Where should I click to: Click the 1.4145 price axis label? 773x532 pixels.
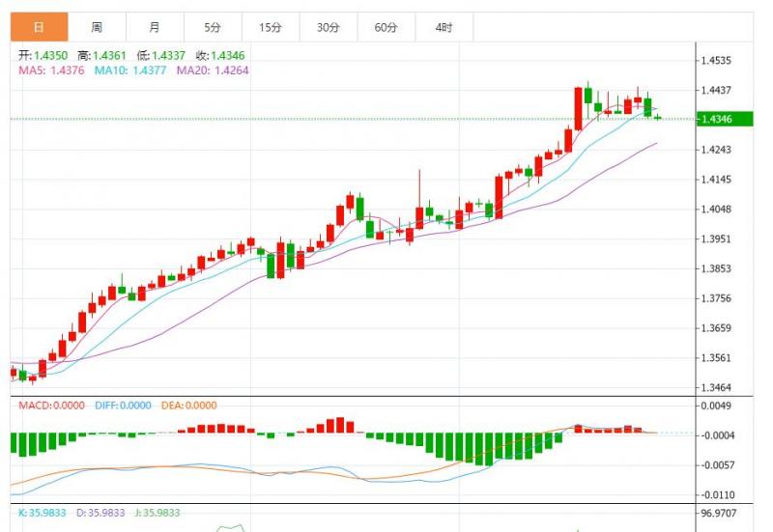coord(716,180)
